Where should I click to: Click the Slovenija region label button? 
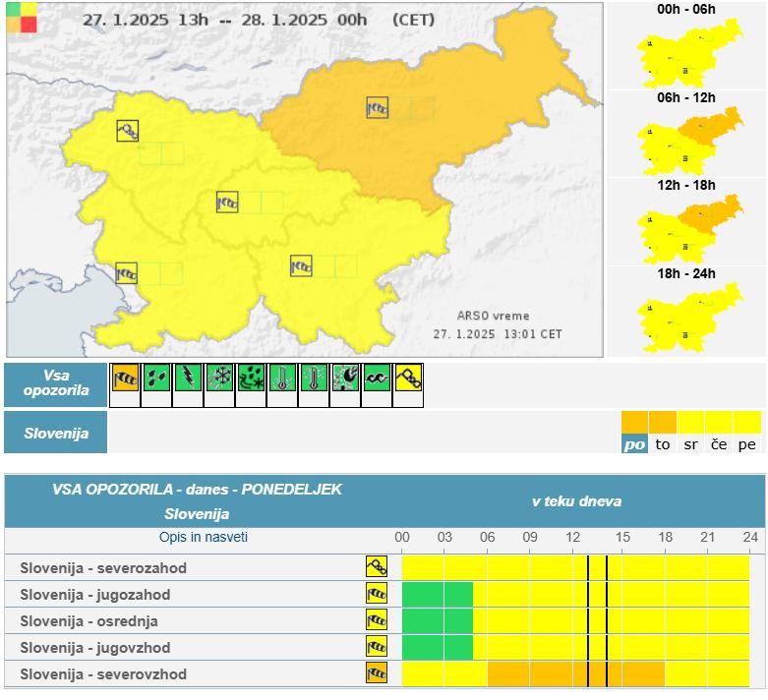pos(55,433)
